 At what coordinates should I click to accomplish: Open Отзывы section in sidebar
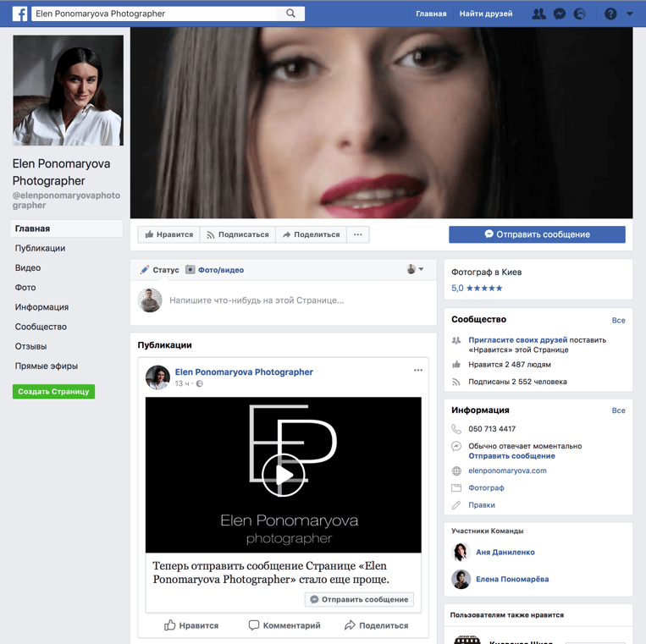tap(30, 346)
